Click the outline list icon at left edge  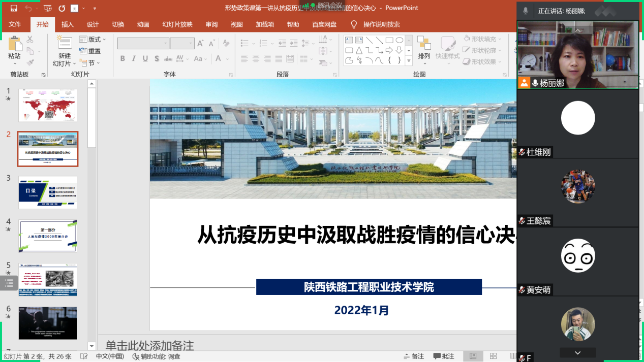coord(9,283)
